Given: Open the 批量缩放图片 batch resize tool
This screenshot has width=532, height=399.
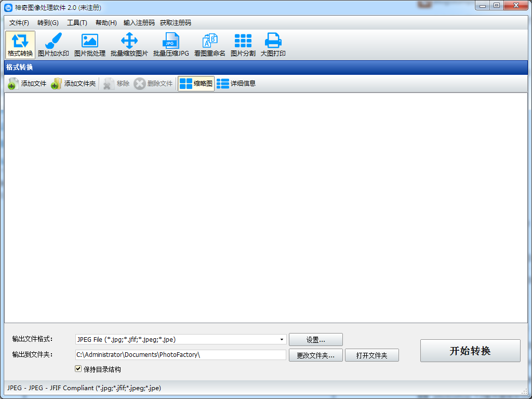Looking at the screenshot, I should coord(129,45).
